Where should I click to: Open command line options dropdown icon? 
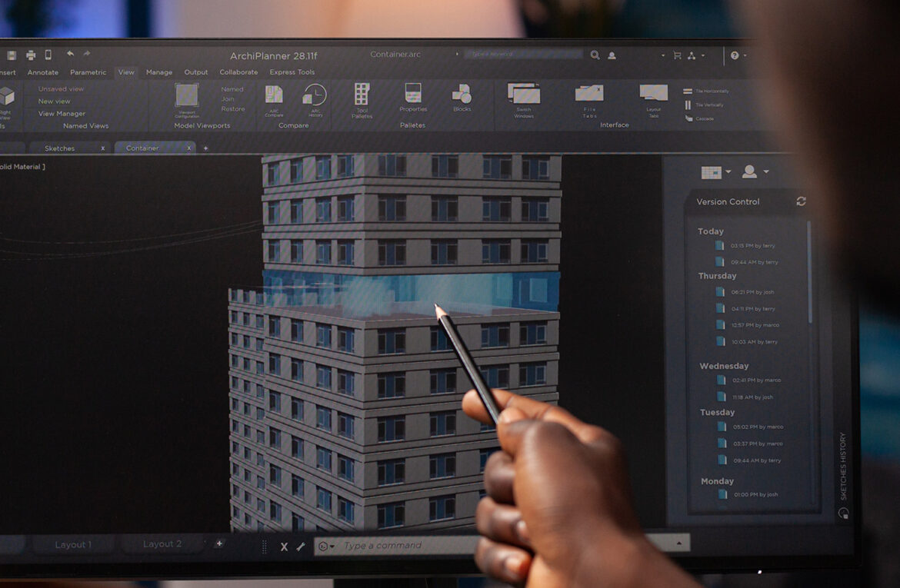pos(325,546)
